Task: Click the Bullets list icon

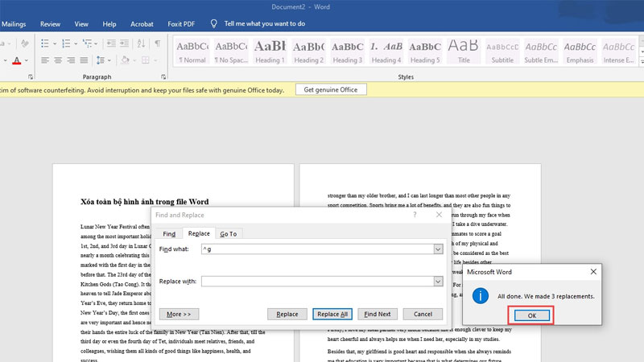Action: (44, 43)
